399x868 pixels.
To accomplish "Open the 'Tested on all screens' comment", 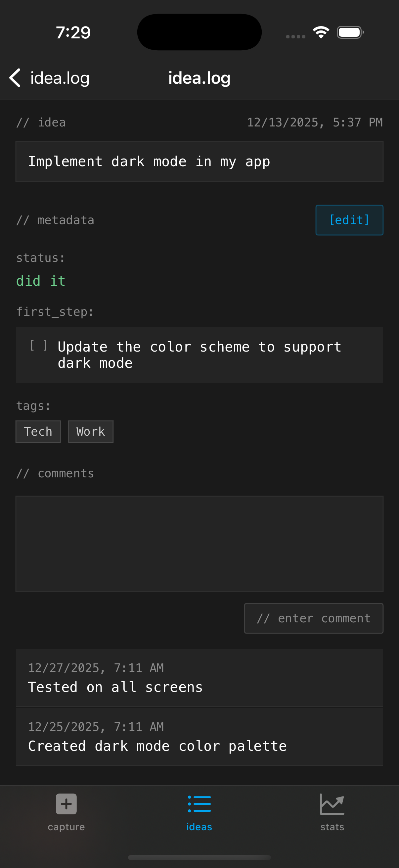I will click(x=199, y=678).
